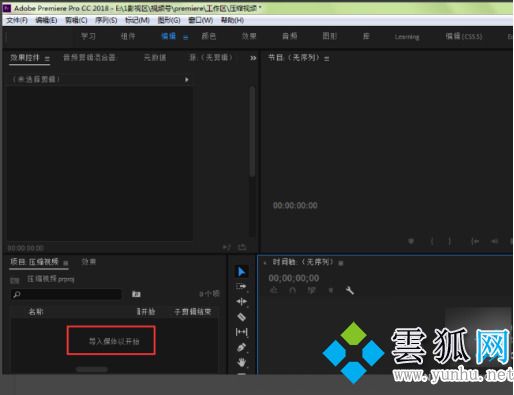
Task: Select the Hand tool
Action: coord(241,362)
